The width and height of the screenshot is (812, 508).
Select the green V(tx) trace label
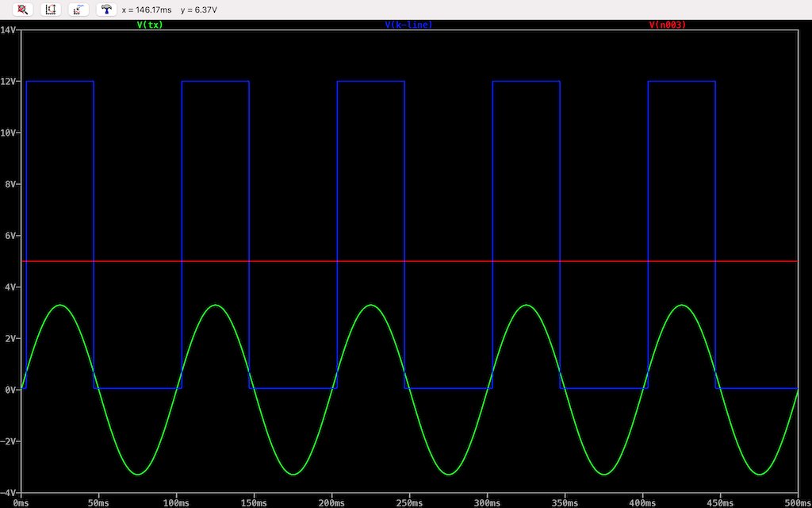tap(150, 25)
